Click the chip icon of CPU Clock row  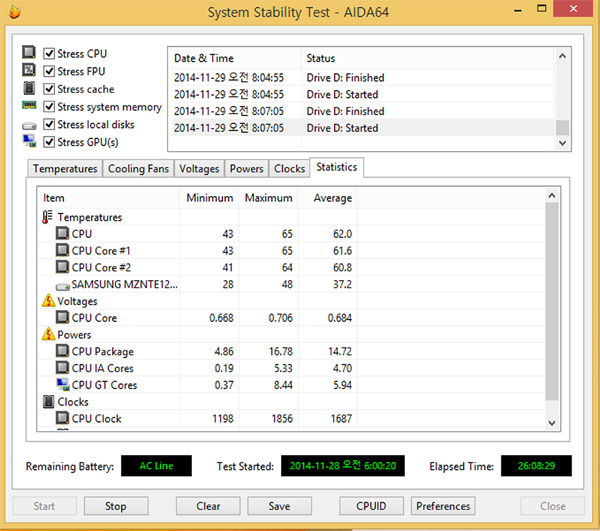62,418
